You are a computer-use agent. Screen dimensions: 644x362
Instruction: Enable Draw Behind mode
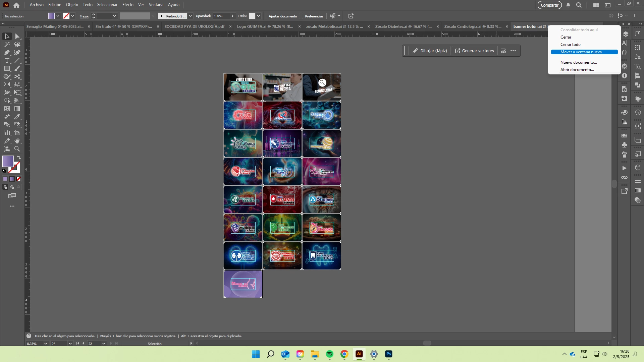[12, 187]
